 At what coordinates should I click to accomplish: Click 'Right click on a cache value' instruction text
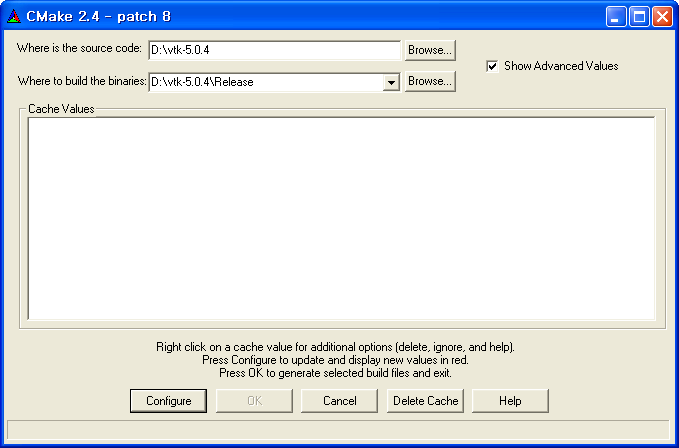point(335,347)
